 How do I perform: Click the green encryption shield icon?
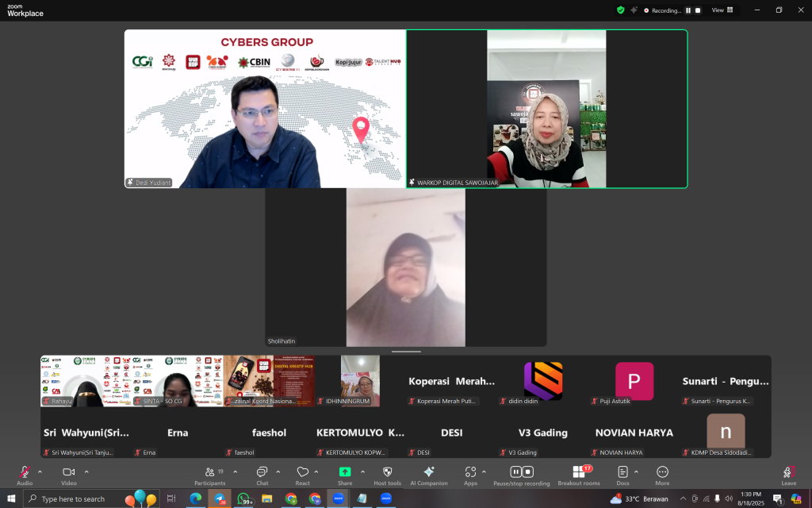tap(621, 10)
